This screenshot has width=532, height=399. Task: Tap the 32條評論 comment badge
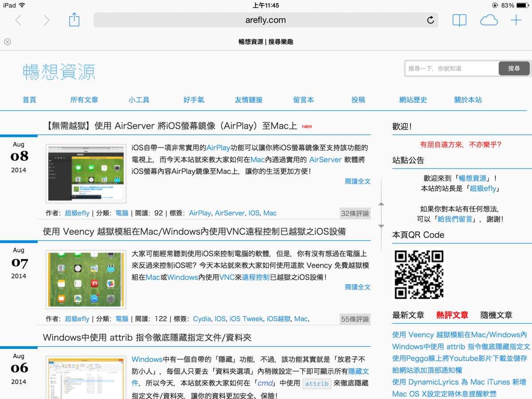(355, 213)
